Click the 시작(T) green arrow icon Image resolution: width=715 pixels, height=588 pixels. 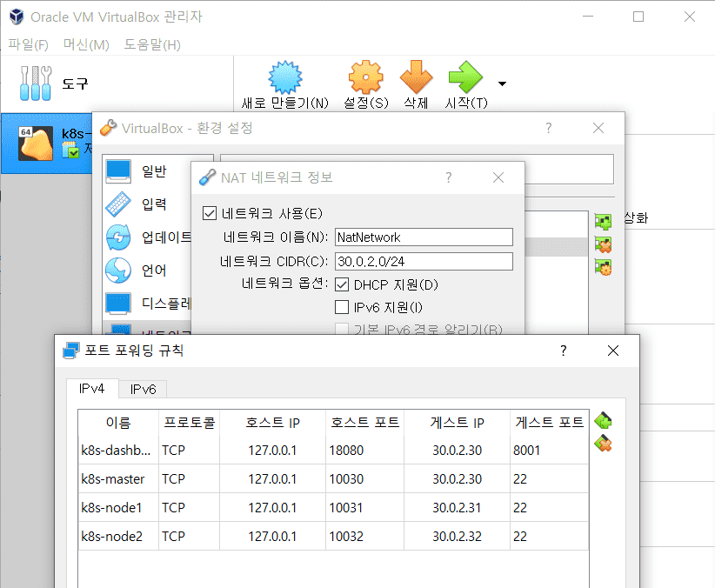click(x=465, y=77)
